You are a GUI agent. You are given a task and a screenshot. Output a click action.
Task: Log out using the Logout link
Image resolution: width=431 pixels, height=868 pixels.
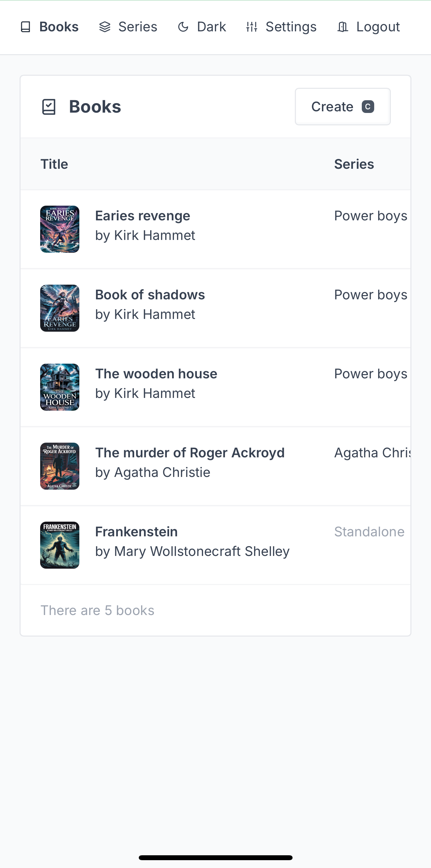pyautogui.click(x=368, y=27)
